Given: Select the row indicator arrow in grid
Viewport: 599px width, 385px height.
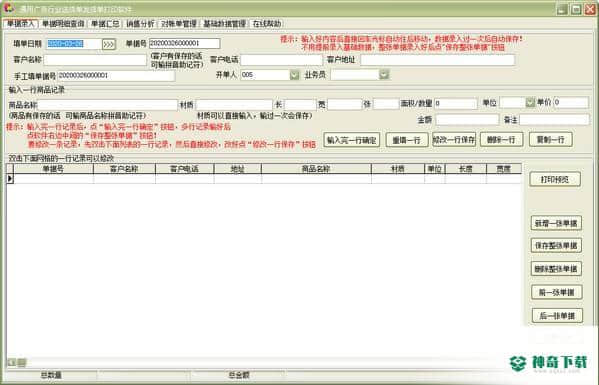Looking at the screenshot, I should [10, 178].
